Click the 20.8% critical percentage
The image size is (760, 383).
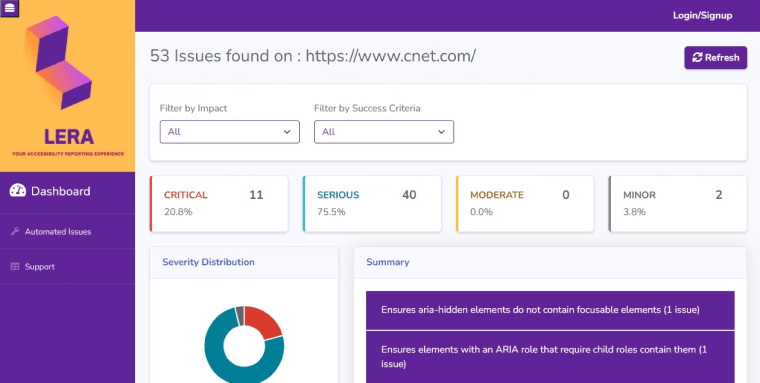coord(178,212)
